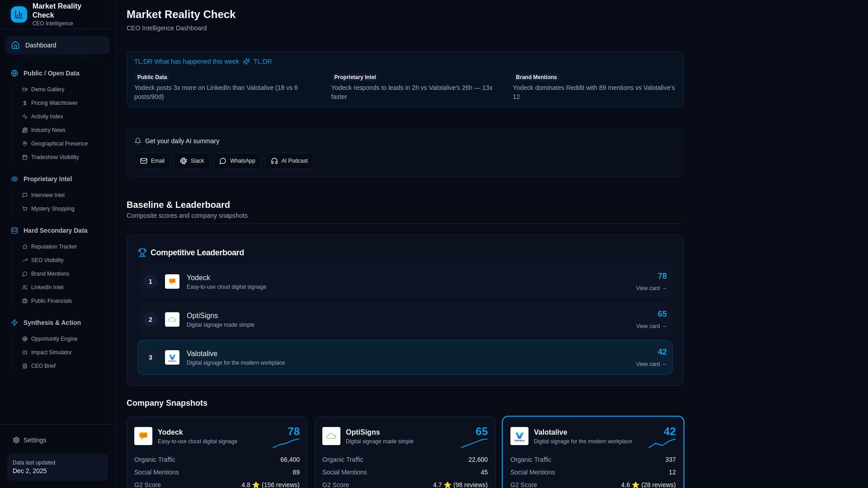Choose Slack for daily AI summary
This screenshot has width=868, height=488.
(192, 161)
